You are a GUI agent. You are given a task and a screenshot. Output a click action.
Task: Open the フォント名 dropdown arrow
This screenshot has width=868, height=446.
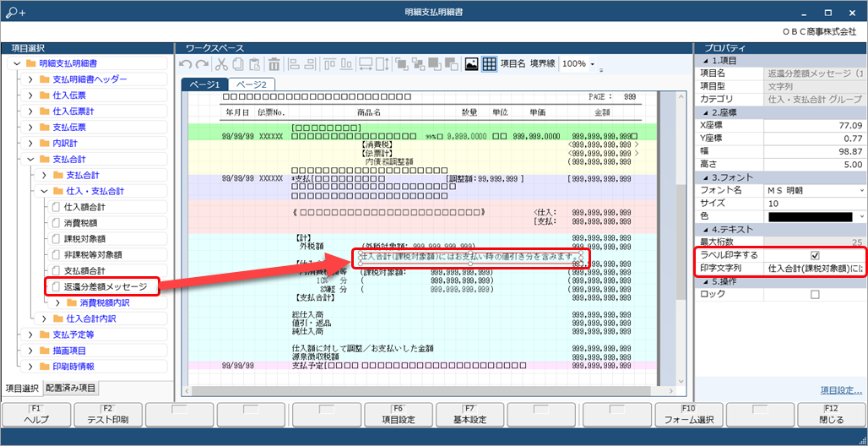pyautogui.click(x=862, y=190)
